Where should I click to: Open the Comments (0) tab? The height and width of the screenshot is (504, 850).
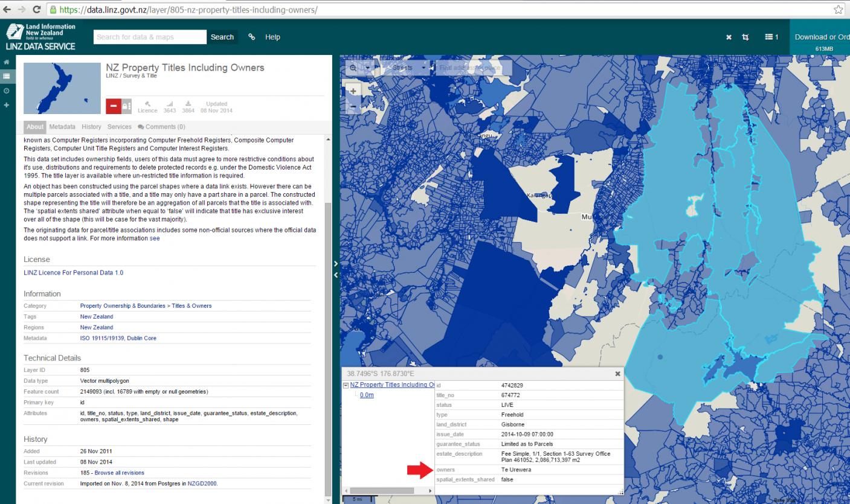[x=161, y=127]
